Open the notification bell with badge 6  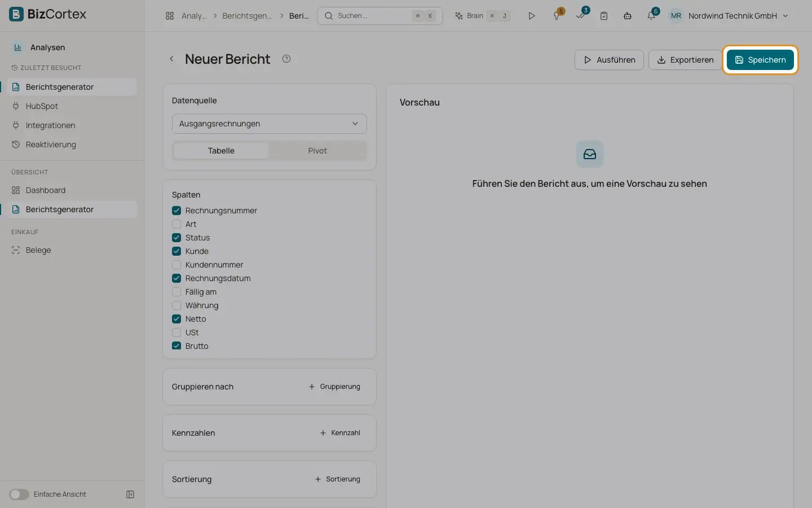(x=652, y=16)
